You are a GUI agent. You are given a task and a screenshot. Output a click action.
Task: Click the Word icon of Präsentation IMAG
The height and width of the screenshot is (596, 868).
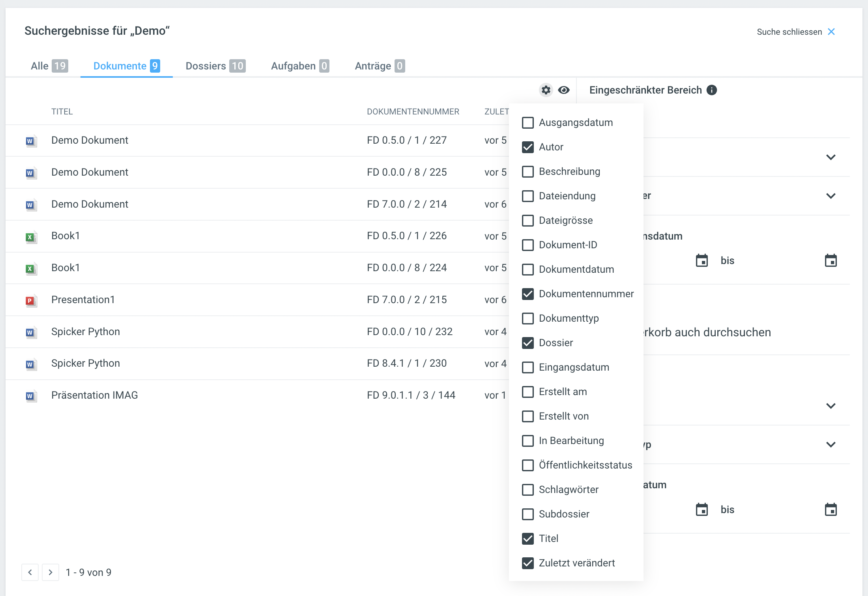click(x=31, y=396)
